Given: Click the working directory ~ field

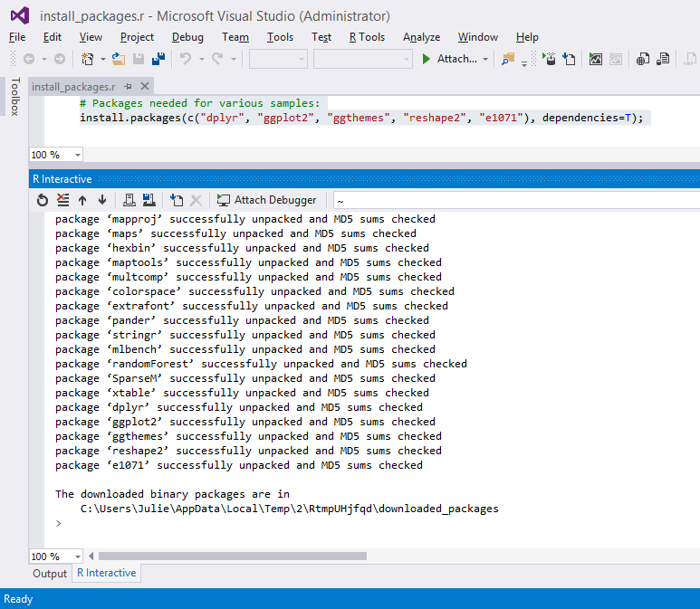Looking at the screenshot, I should pyautogui.click(x=516, y=201).
